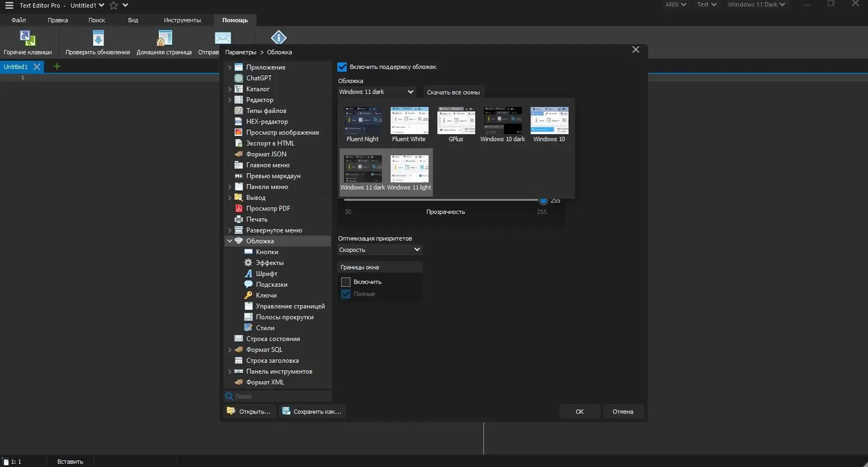Expand the Редактор tree node

tap(230, 100)
